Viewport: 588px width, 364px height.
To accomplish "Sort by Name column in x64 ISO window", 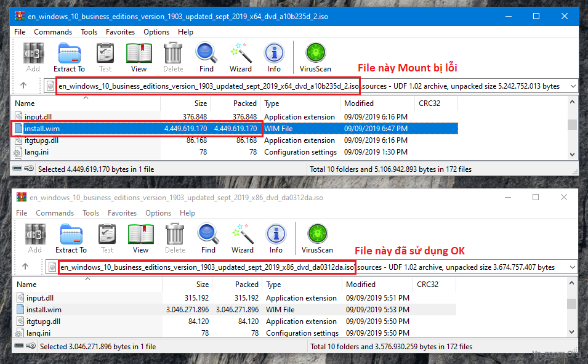I will coord(86,103).
